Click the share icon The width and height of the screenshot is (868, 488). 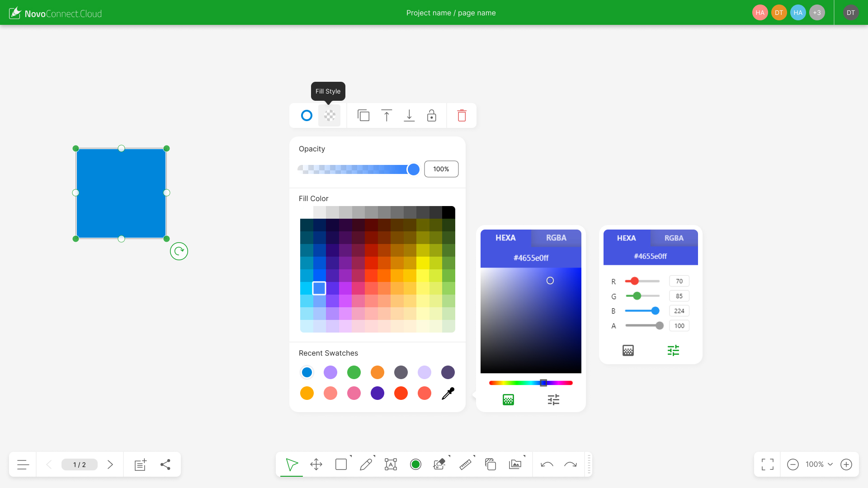coord(165,465)
